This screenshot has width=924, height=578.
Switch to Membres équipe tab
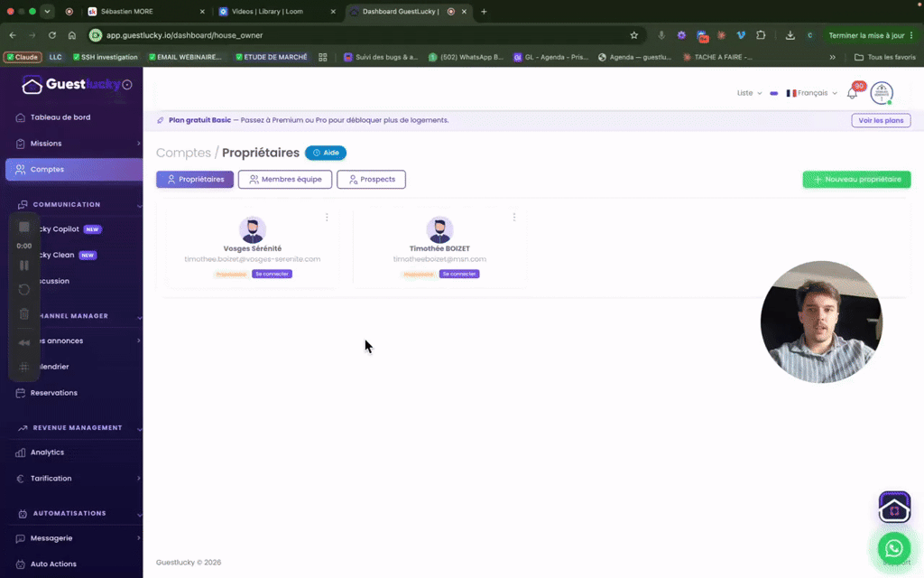[284, 180]
